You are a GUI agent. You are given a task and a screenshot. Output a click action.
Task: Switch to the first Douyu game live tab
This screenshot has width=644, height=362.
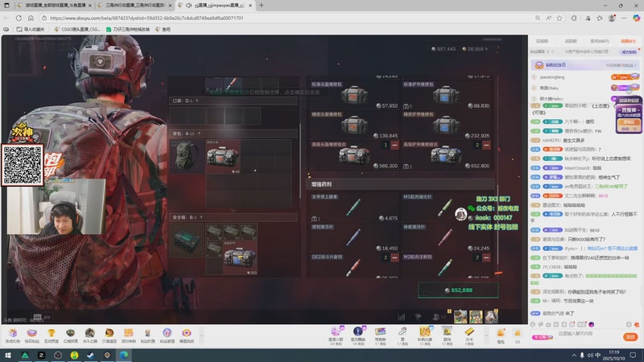54,6
